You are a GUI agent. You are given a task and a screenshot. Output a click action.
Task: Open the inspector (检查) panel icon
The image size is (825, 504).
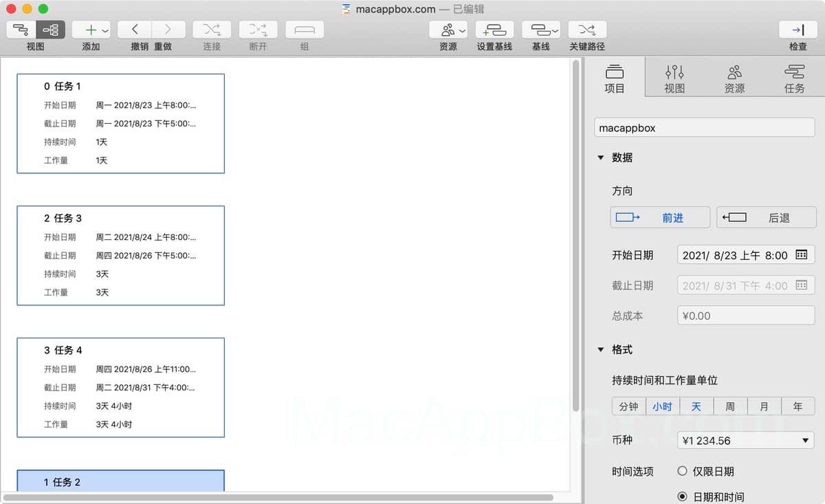tap(797, 30)
